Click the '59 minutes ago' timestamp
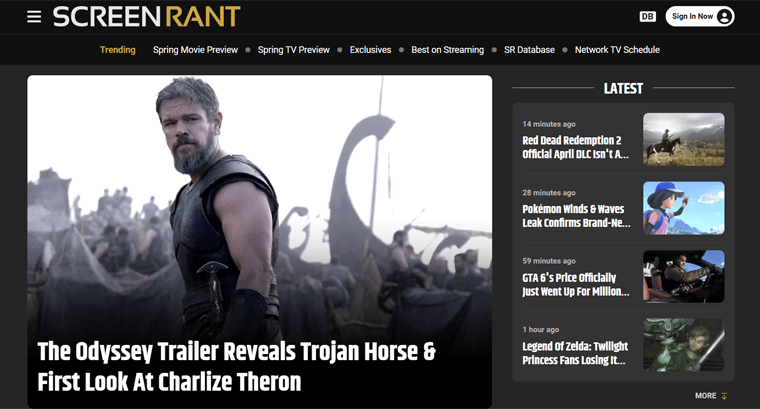The image size is (760, 409). tap(549, 261)
